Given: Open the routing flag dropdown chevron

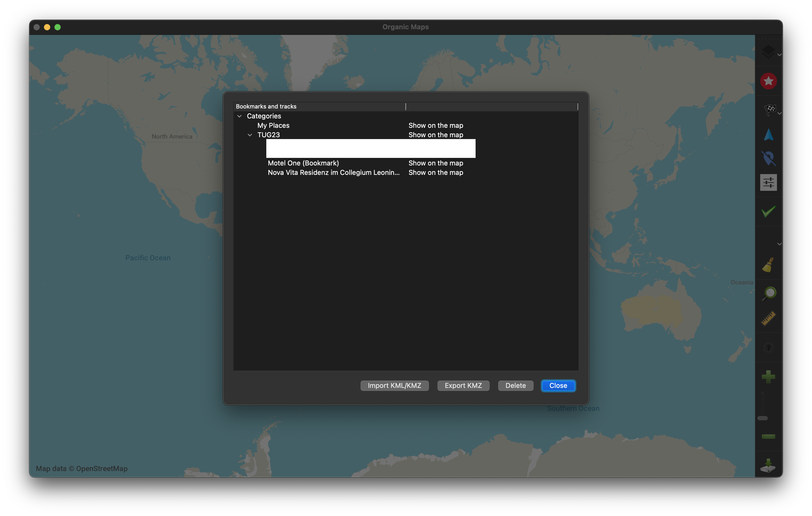Looking at the screenshot, I should [780, 114].
